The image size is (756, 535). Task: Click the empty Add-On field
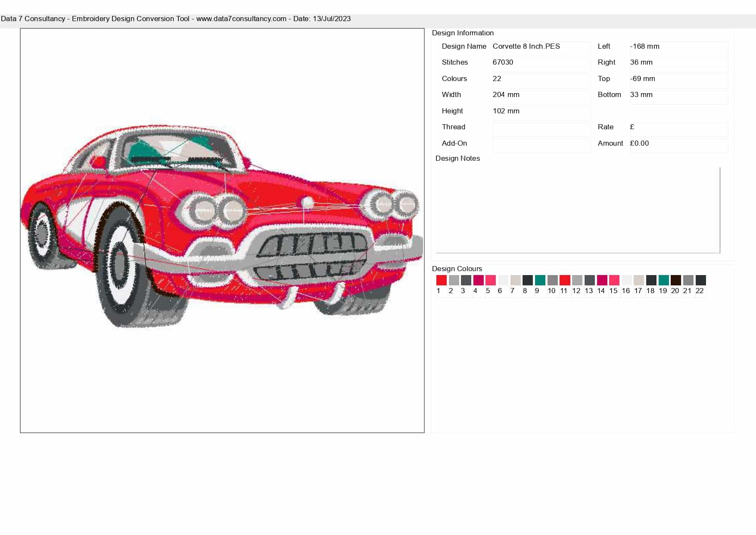pos(541,145)
